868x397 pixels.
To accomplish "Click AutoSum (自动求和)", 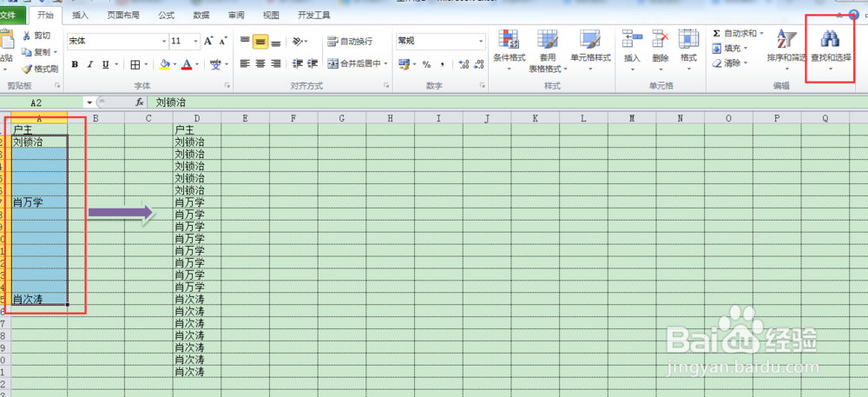I will [x=734, y=34].
